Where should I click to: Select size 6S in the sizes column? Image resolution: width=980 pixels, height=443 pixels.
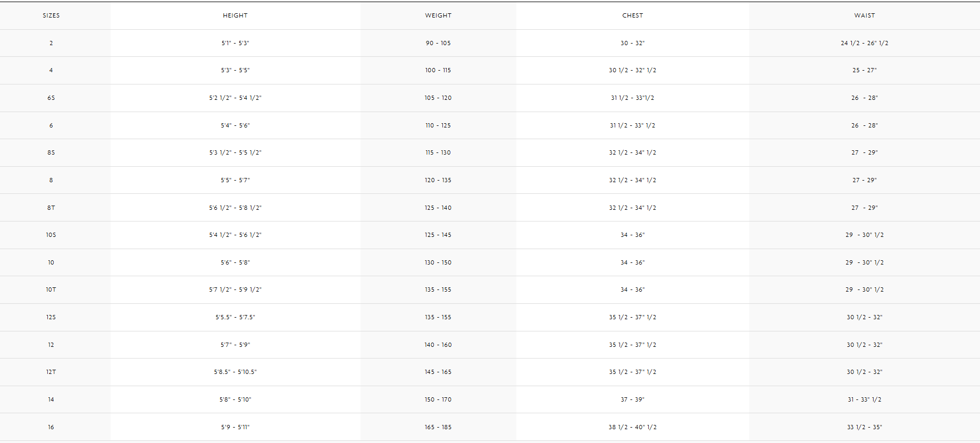[51, 98]
